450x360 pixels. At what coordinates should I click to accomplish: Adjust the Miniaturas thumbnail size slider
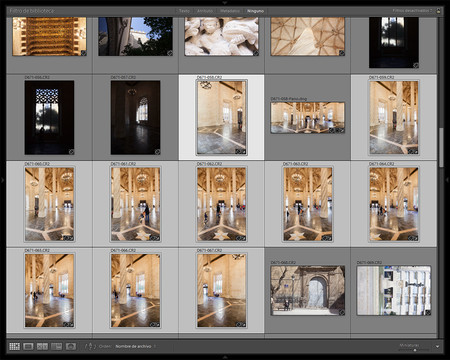click(x=415, y=350)
